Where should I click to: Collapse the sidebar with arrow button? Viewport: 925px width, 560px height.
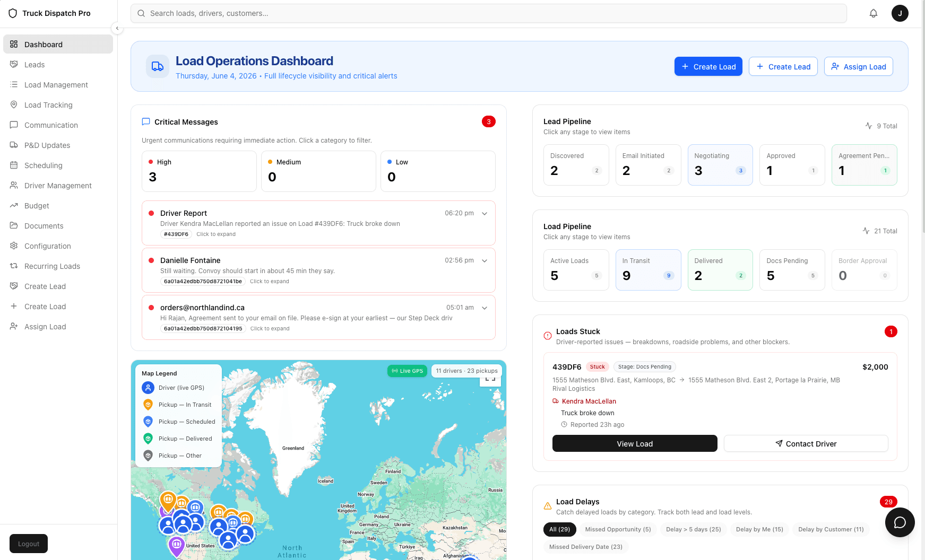(x=117, y=28)
